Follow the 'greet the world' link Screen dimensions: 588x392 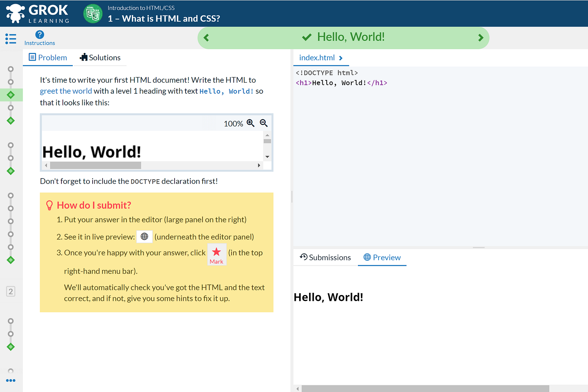click(x=66, y=91)
